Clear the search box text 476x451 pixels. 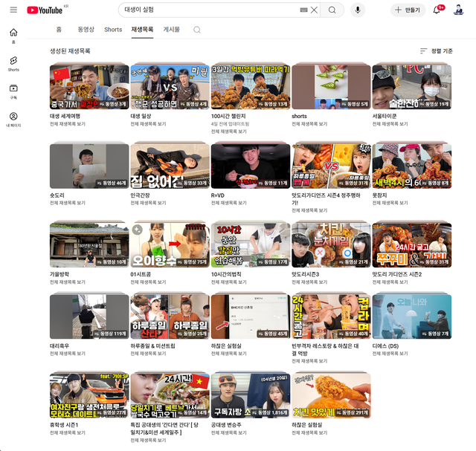314,10
